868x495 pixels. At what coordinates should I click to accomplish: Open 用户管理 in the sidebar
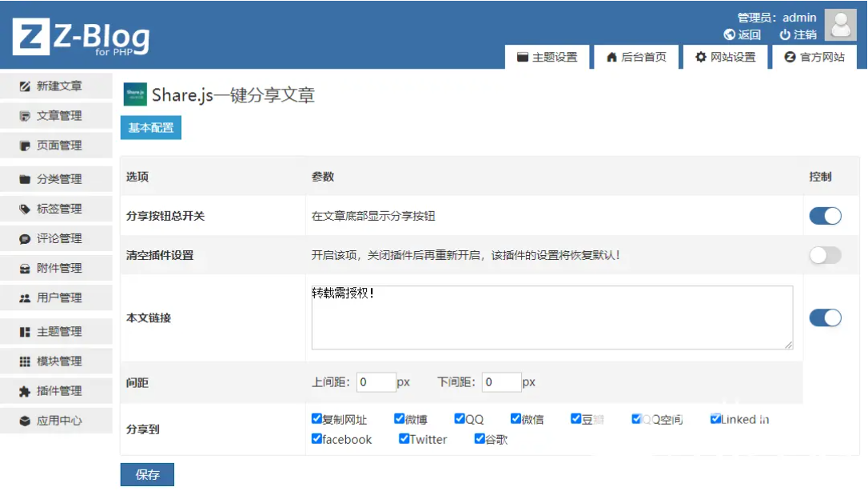(56, 298)
